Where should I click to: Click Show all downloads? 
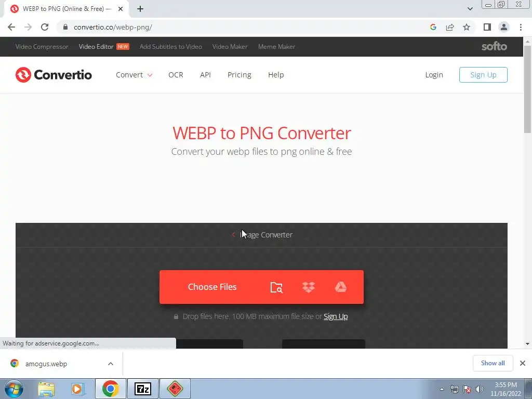[493, 363]
